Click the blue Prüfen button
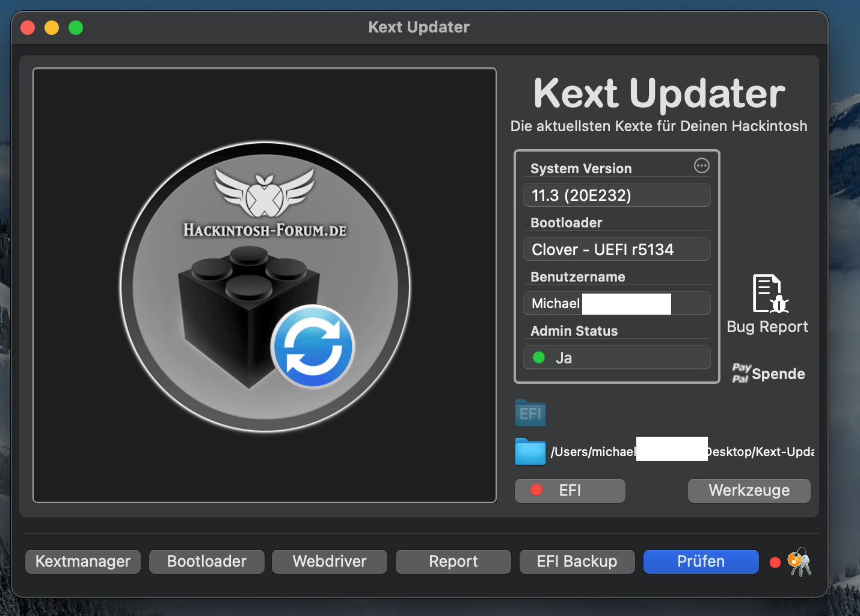 701,561
